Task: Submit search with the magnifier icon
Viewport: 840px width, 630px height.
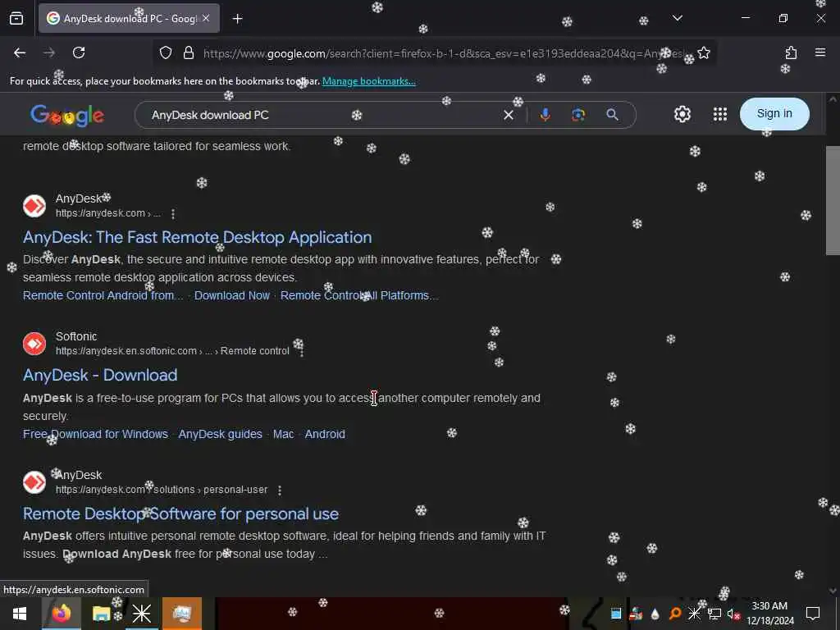Action: click(x=612, y=115)
